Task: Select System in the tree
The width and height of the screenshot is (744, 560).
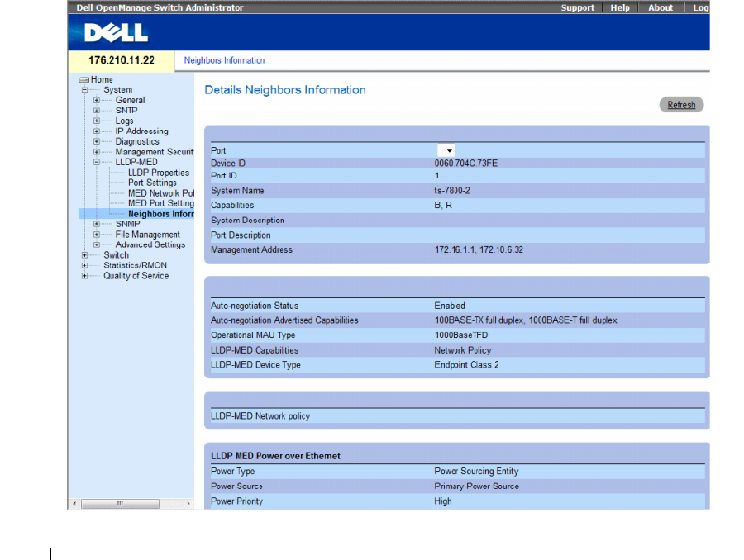Action: coord(118,90)
